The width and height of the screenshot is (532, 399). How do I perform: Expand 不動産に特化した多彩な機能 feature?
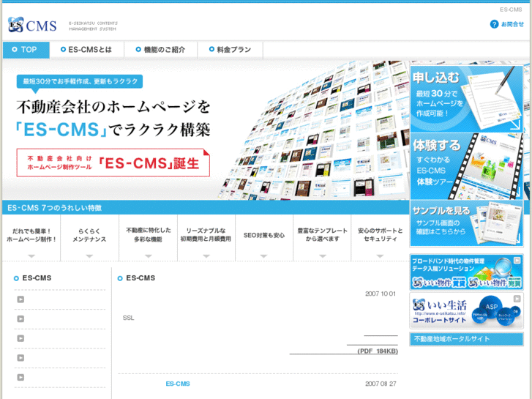(149, 238)
